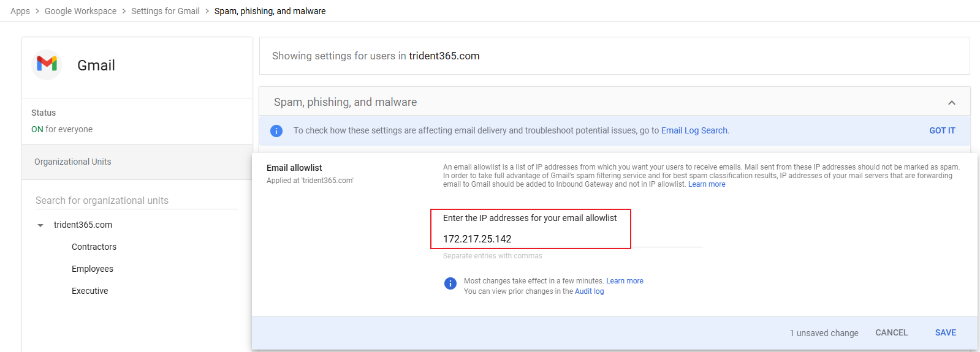980x352 pixels.
Task: Open Apps in the breadcrumb
Action: [20, 11]
